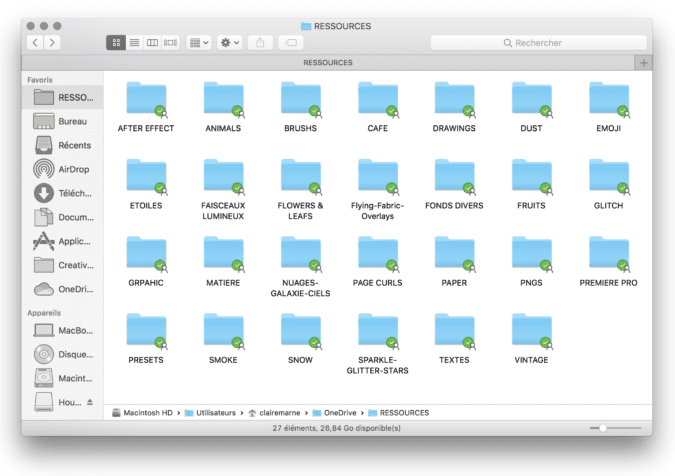The width and height of the screenshot is (675, 476).
Task: Select the SPARKLE-GLITTER-STARS folder
Action: coord(378,344)
